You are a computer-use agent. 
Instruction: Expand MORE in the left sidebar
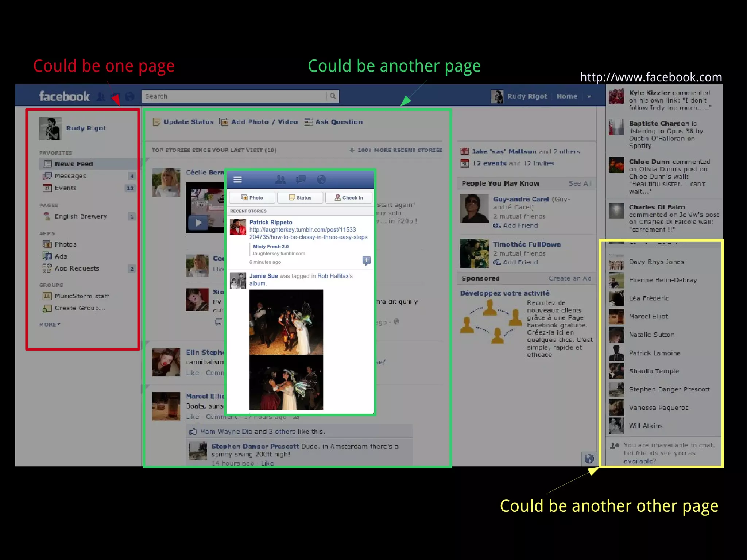click(x=50, y=324)
